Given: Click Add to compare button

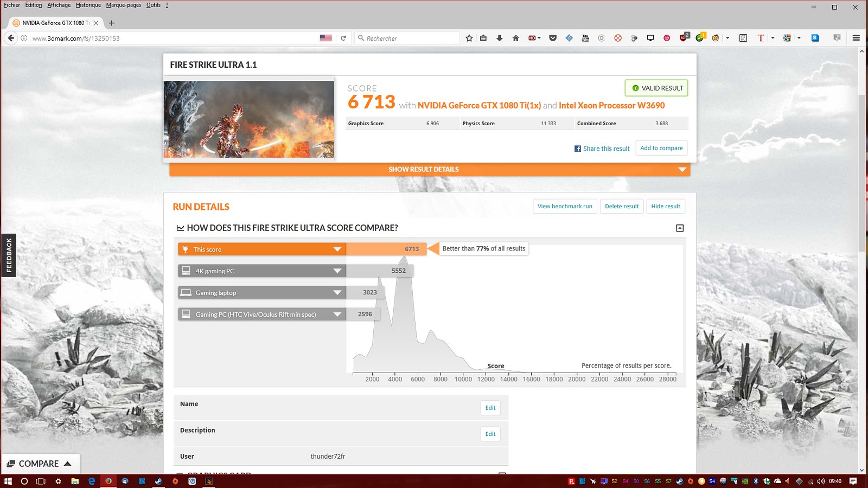Looking at the screenshot, I should 661,148.
